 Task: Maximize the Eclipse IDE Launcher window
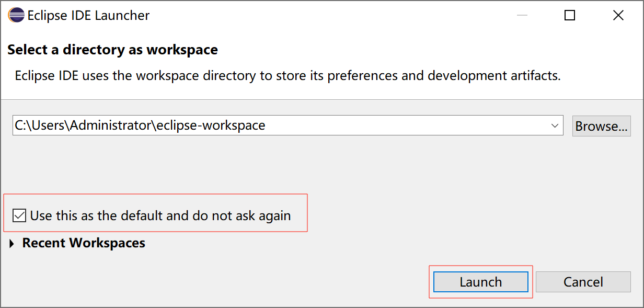pyautogui.click(x=570, y=16)
